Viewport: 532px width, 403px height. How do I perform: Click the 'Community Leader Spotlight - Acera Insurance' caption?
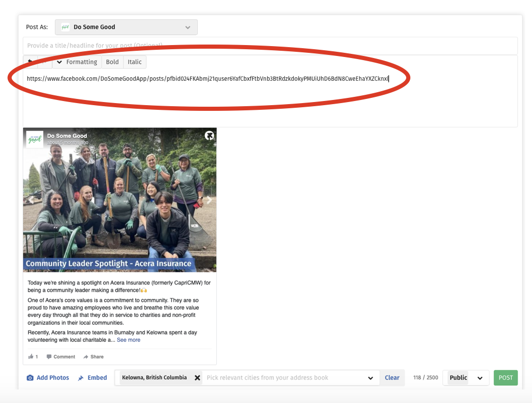pos(109,264)
